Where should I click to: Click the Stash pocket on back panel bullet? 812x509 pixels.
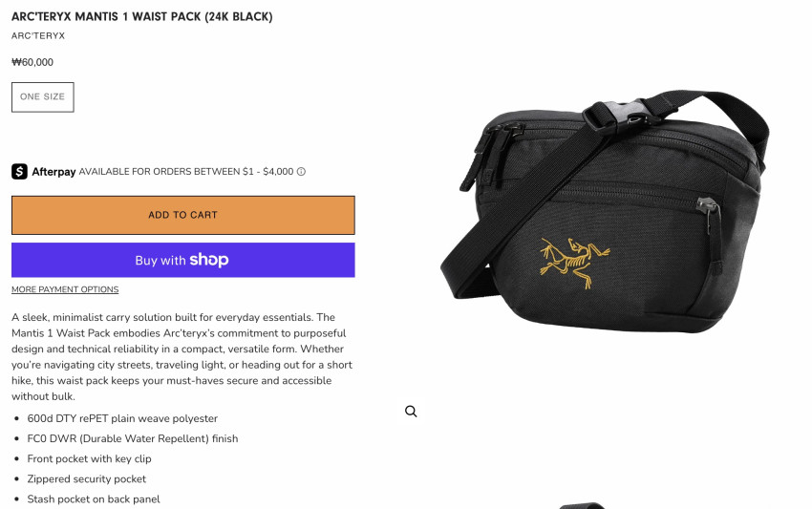[94, 499]
